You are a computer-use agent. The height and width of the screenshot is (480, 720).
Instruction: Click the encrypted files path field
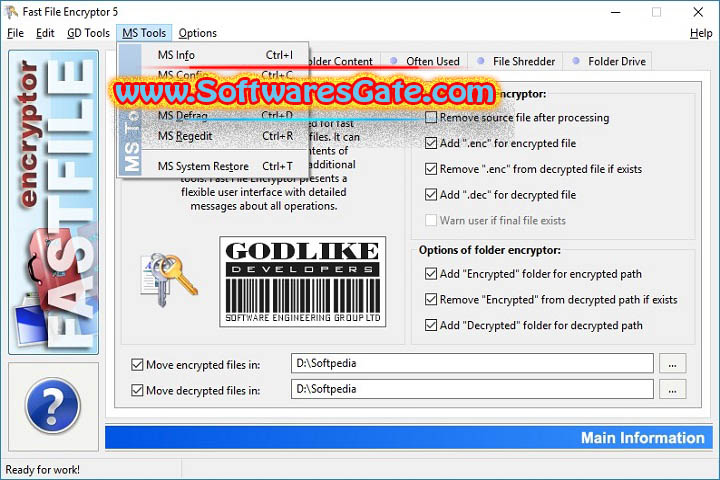(x=472, y=363)
